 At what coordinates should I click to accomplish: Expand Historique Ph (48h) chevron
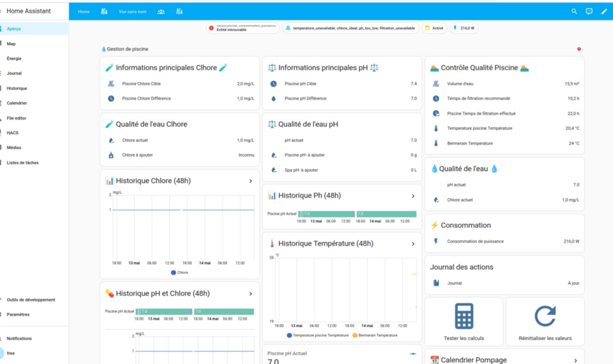pyautogui.click(x=413, y=196)
